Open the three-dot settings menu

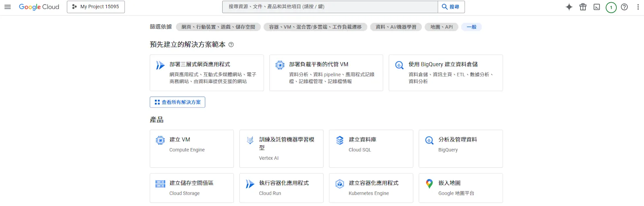[x=638, y=7]
